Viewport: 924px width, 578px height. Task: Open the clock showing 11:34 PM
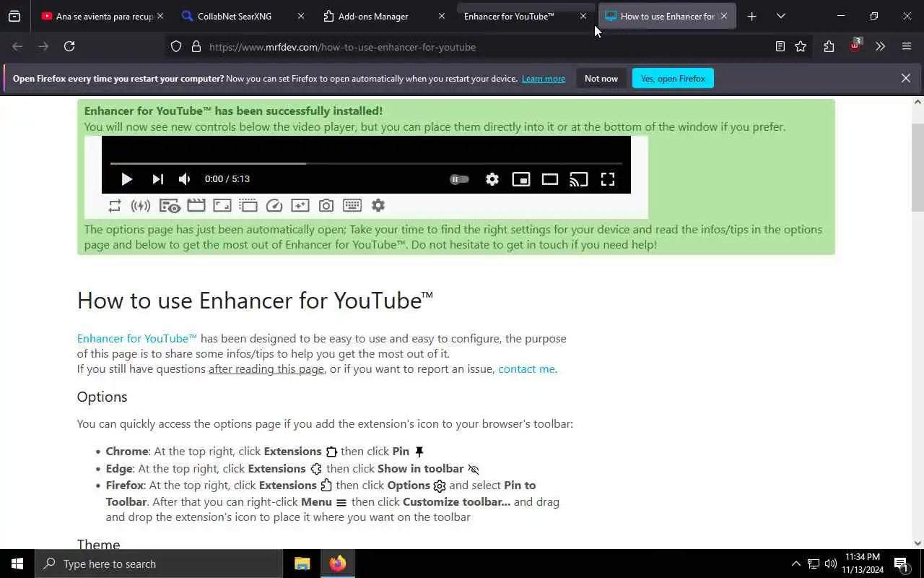tap(863, 564)
